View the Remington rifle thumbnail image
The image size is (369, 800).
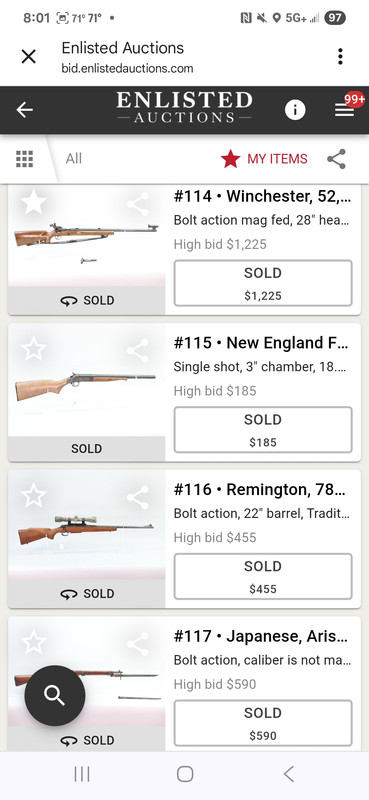(x=86, y=530)
